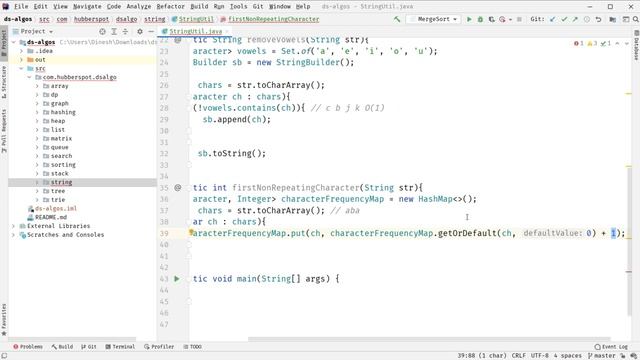Expand the sorting package
Viewport: 640px width, 360px height.
coord(37,165)
